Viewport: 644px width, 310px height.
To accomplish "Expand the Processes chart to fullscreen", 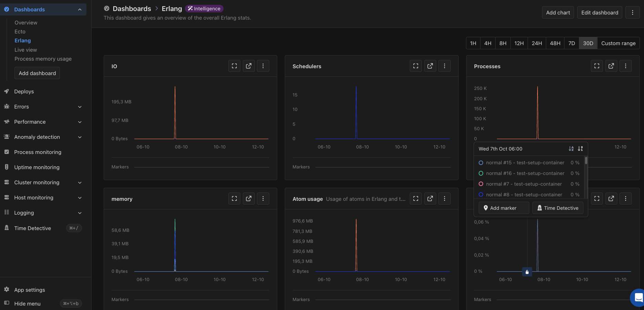I will click(597, 66).
